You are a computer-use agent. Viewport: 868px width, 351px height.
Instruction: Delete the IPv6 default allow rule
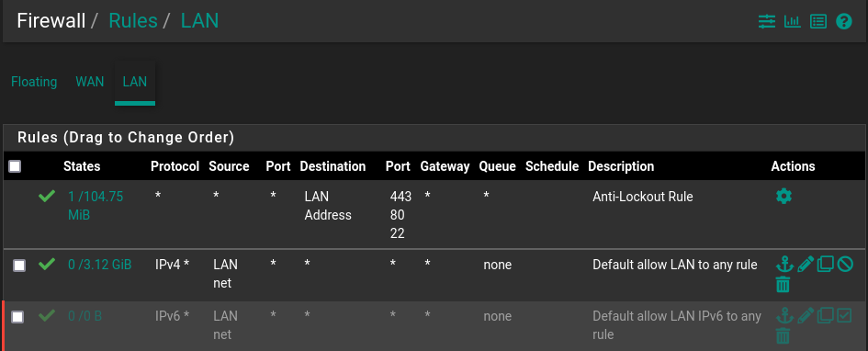(x=783, y=335)
